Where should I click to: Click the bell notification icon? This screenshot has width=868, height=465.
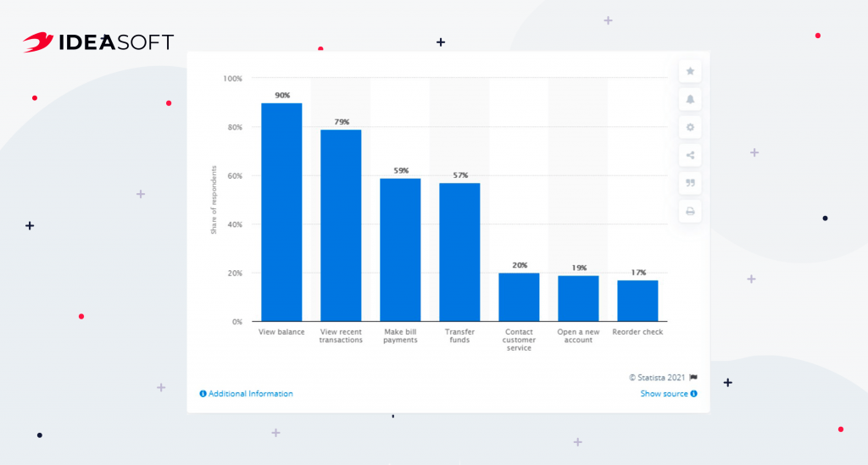[x=690, y=99]
